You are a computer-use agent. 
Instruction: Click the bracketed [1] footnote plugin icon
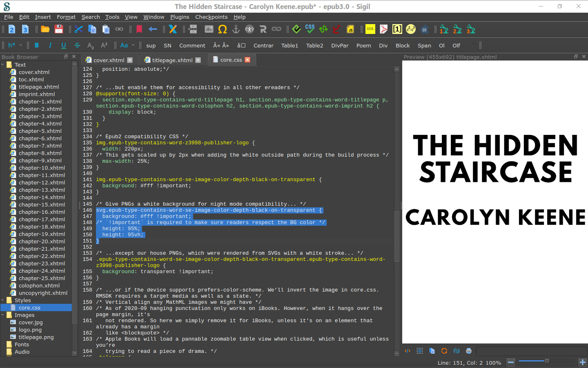tap(397, 29)
